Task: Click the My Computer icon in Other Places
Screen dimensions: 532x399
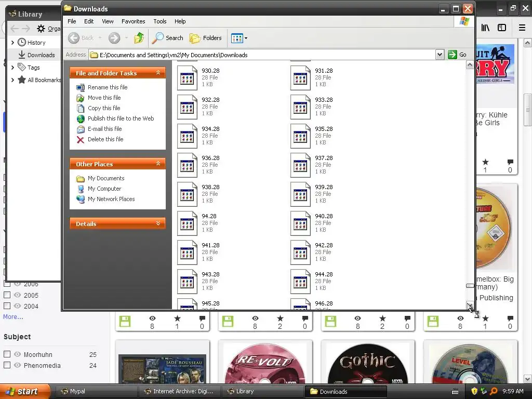Action: click(x=81, y=189)
